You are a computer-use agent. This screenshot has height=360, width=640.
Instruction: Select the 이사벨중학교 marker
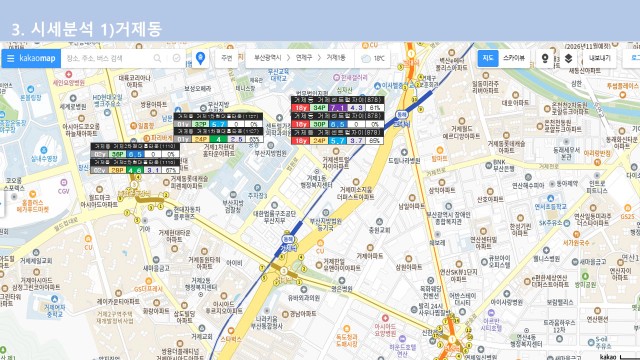tap(378, 86)
